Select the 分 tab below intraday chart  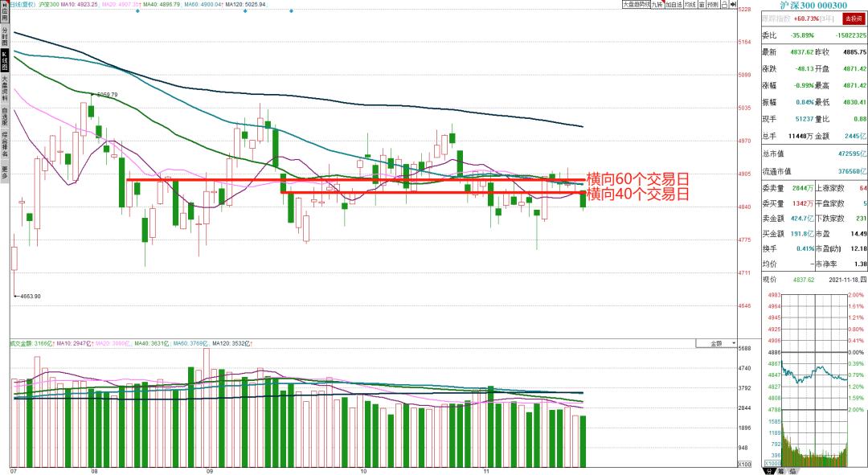pyautogui.click(x=768, y=471)
